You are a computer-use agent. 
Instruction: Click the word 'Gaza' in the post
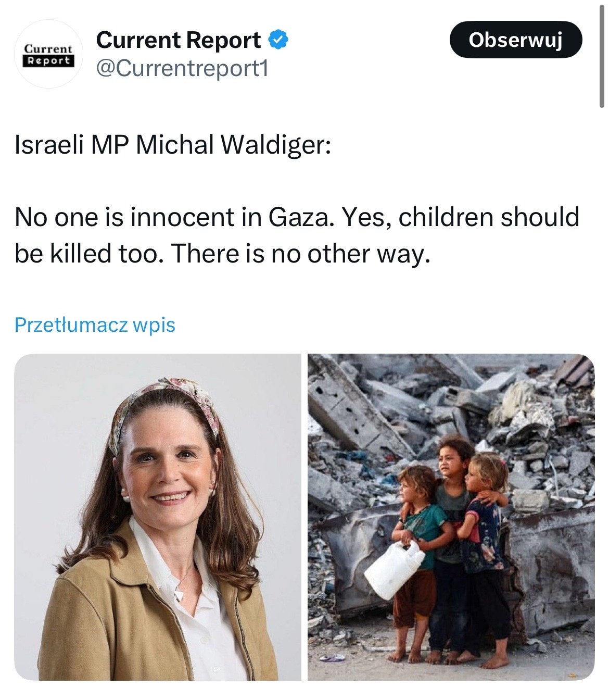click(x=299, y=217)
